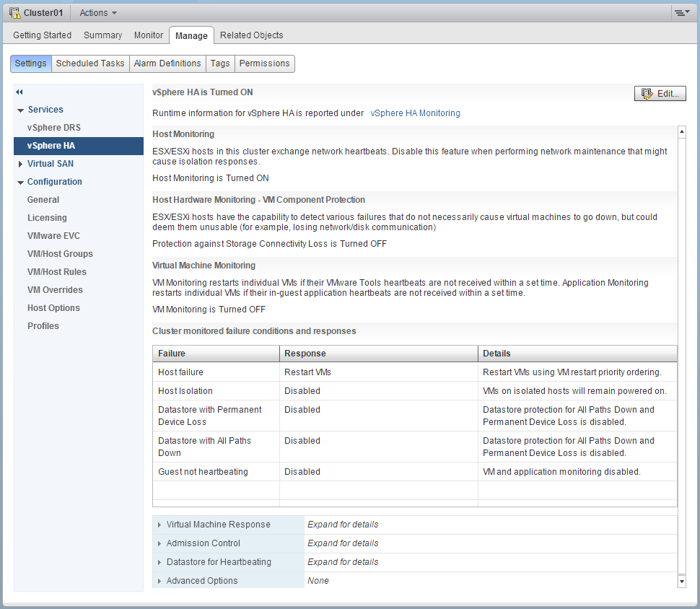Image resolution: width=700 pixels, height=609 pixels.
Task: Select vSphere DRS in the sidebar
Action: [x=54, y=128]
